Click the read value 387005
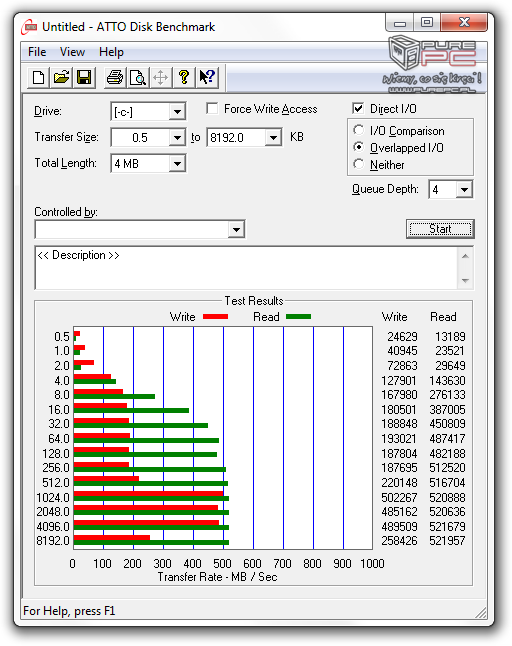512x646 pixels. (447, 410)
